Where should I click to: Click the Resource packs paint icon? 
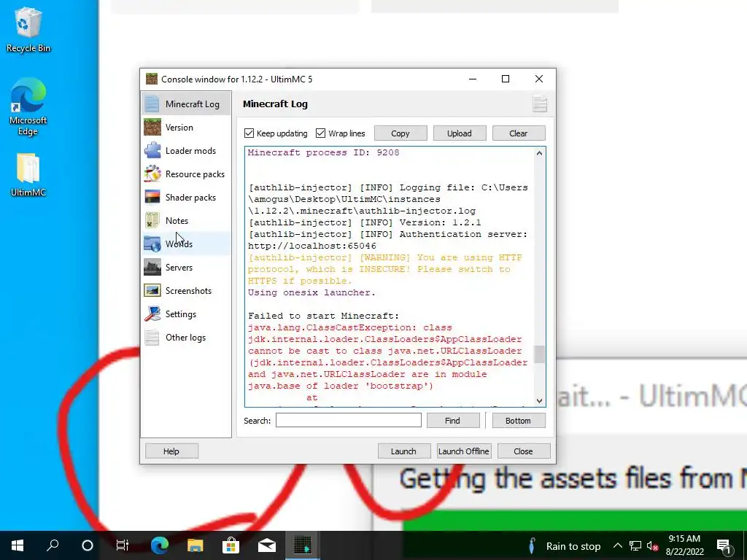(152, 174)
